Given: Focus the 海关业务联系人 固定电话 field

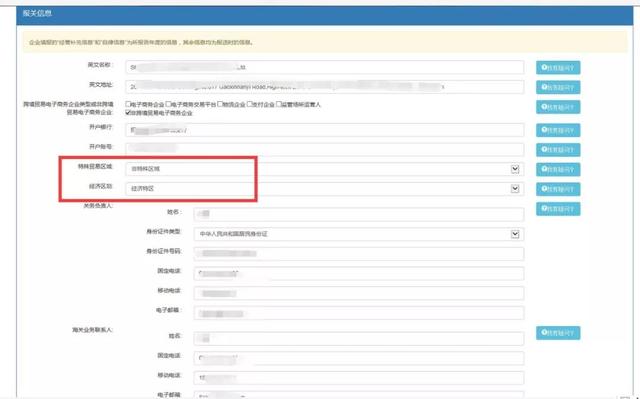Looking at the screenshot, I should (x=359, y=358).
